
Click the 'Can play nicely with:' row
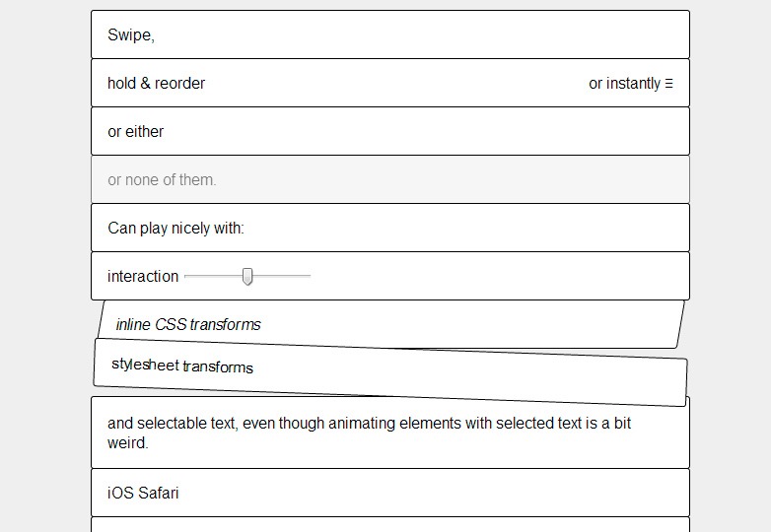[389, 229]
